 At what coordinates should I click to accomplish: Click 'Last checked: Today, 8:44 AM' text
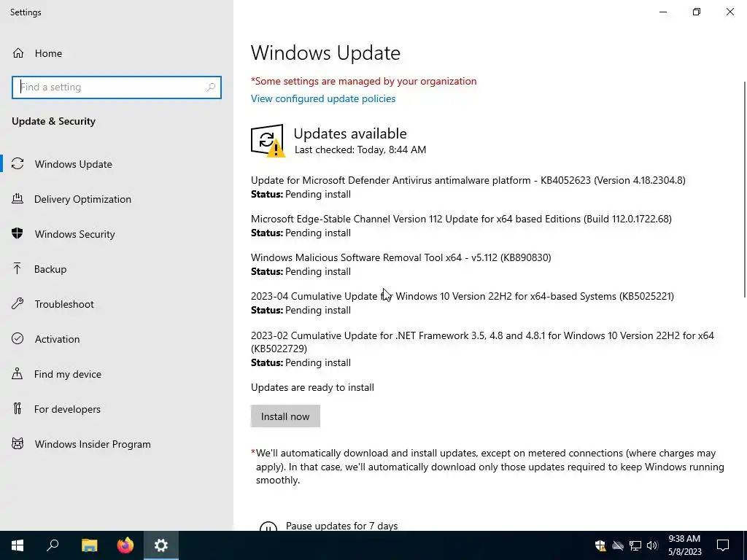pos(360,149)
